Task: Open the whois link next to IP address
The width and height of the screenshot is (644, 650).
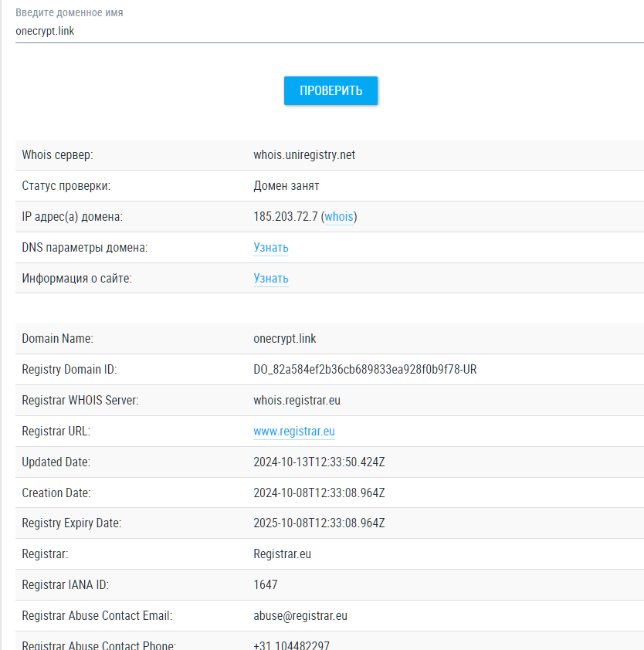Action: (x=339, y=216)
